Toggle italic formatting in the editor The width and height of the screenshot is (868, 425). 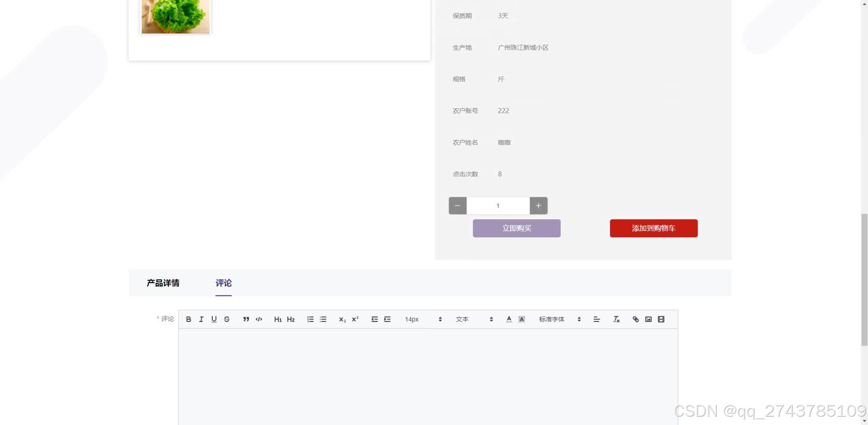pyautogui.click(x=201, y=319)
